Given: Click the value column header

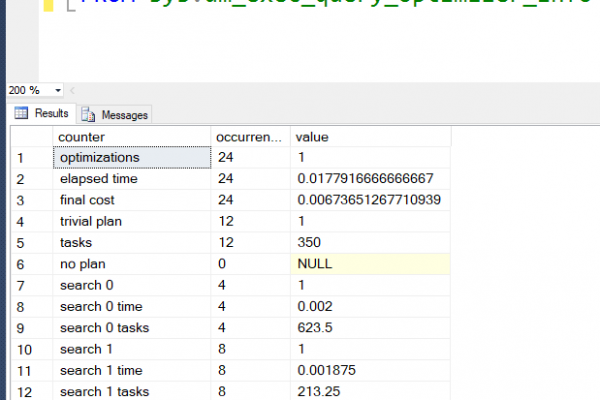Looking at the screenshot, I should pos(370,137).
